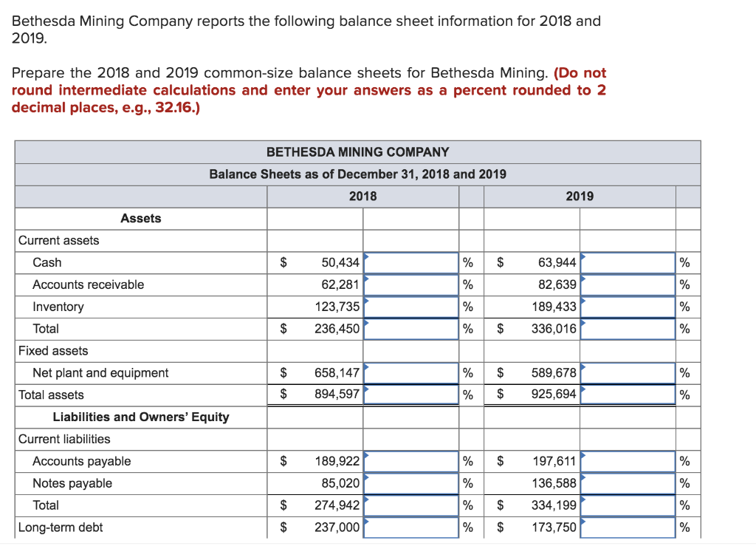Click the Accounts payable row label
Screen dimensions: 756x546
pos(81,462)
